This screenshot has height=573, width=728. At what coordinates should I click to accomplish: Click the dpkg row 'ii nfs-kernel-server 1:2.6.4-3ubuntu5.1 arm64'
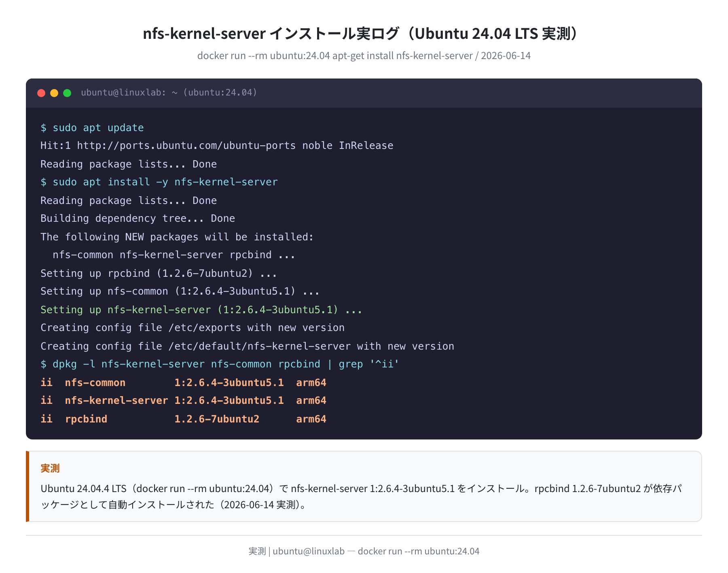[183, 401]
